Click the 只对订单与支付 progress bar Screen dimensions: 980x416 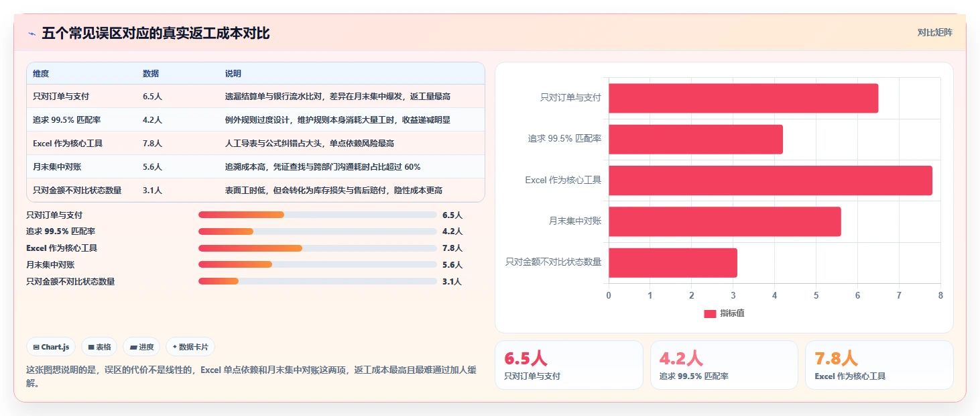coord(318,215)
